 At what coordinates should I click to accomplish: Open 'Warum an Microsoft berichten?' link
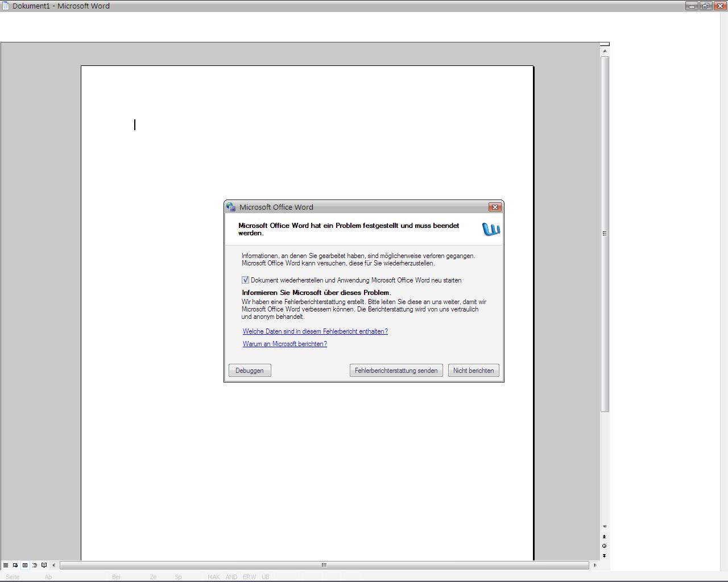(x=285, y=344)
